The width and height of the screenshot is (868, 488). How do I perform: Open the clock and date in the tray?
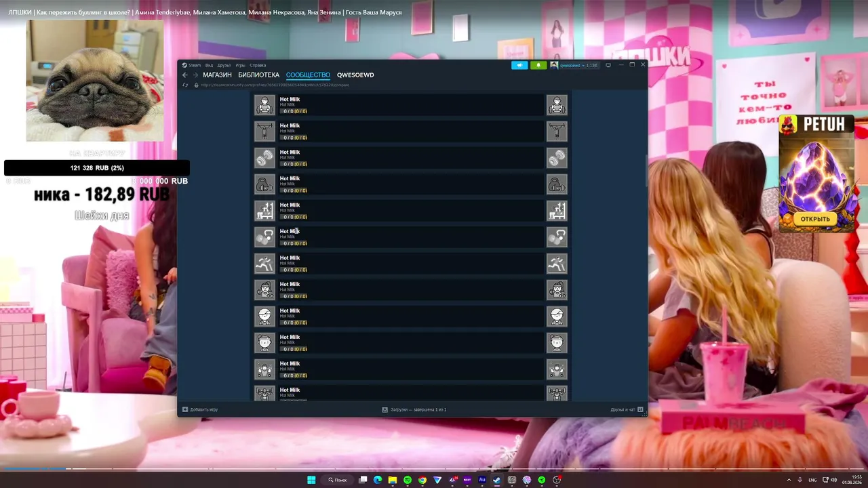(852, 480)
